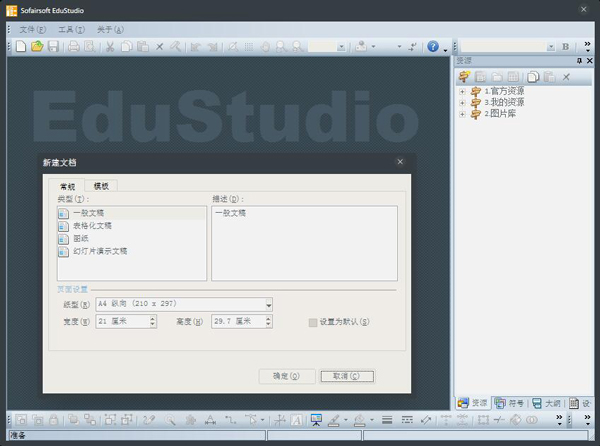Click the 确定(O) button
This screenshot has width=600, height=446.
(x=287, y=376)
